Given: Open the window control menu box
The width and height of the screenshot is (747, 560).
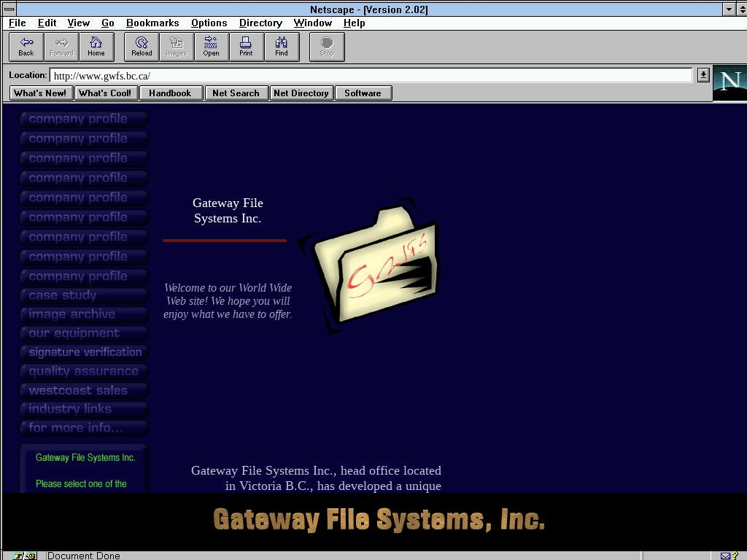Looking at the screenshot, I should (9, 9).
